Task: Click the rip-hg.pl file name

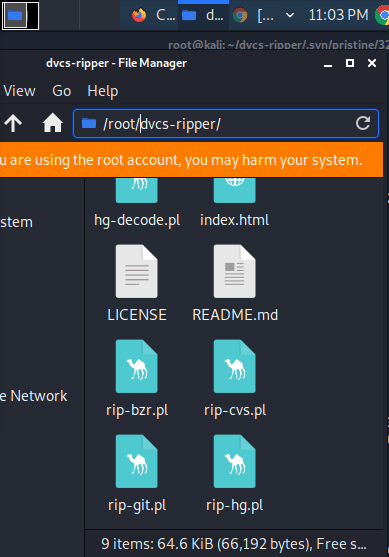Action: (x=234, y=505)
